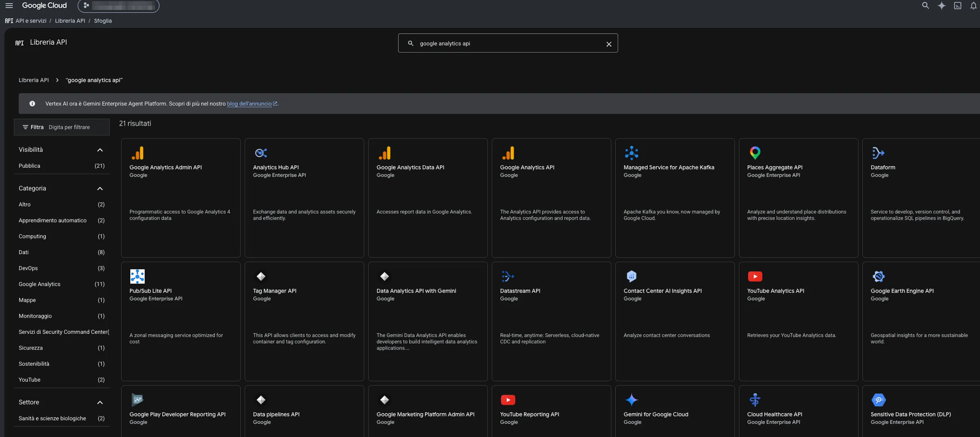This screenshot has height=437, width=980.
Task: Open Datastream API title
Action: (x=520, y=291)
